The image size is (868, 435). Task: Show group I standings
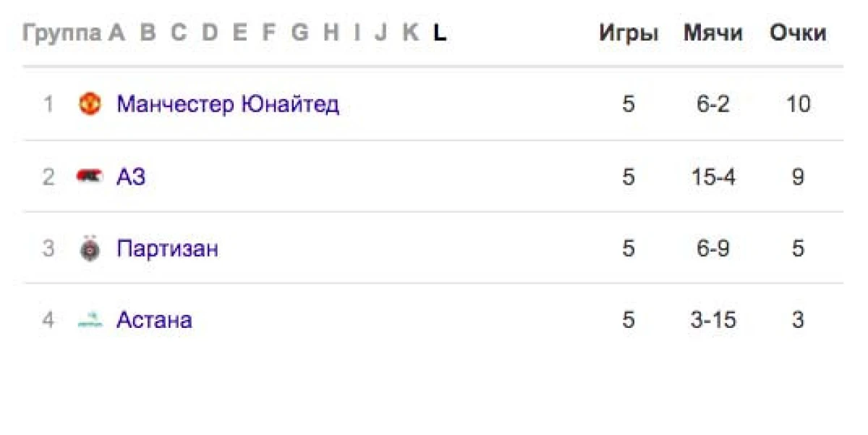(357, 33)
